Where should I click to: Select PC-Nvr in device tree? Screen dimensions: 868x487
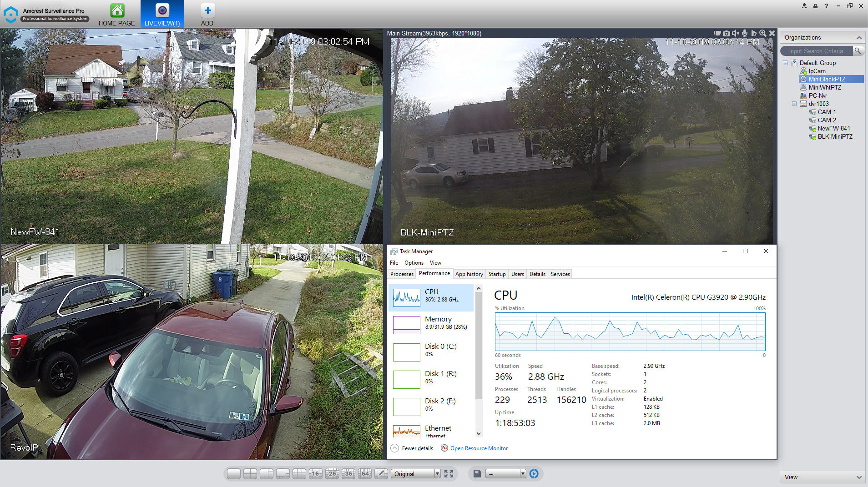coord(818,95)
